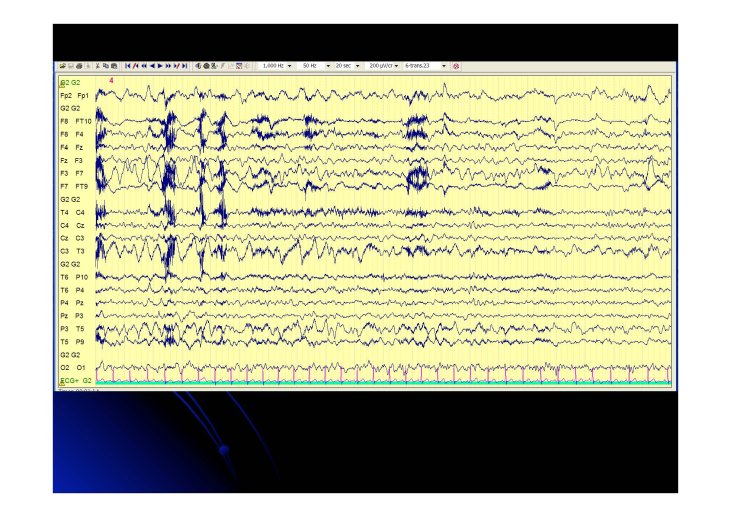Click the T6 P4 channel label
This screenshot has height=517, width=731.
(72, 290)
